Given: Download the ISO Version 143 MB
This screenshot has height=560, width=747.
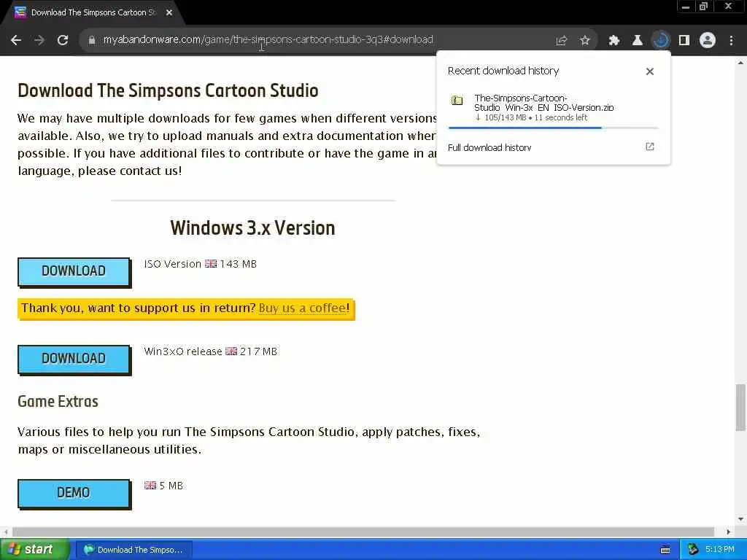Looking at the screenshot, I should [74, 271].
